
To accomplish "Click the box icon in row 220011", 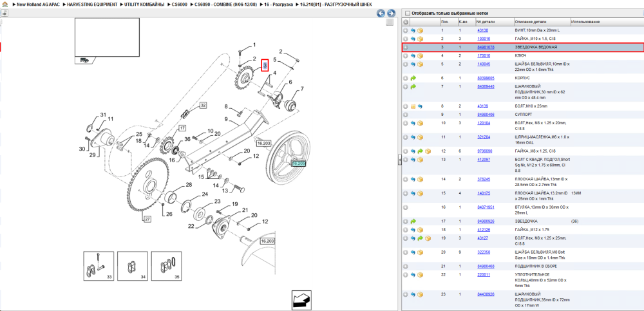I will (x=420, y=274).
